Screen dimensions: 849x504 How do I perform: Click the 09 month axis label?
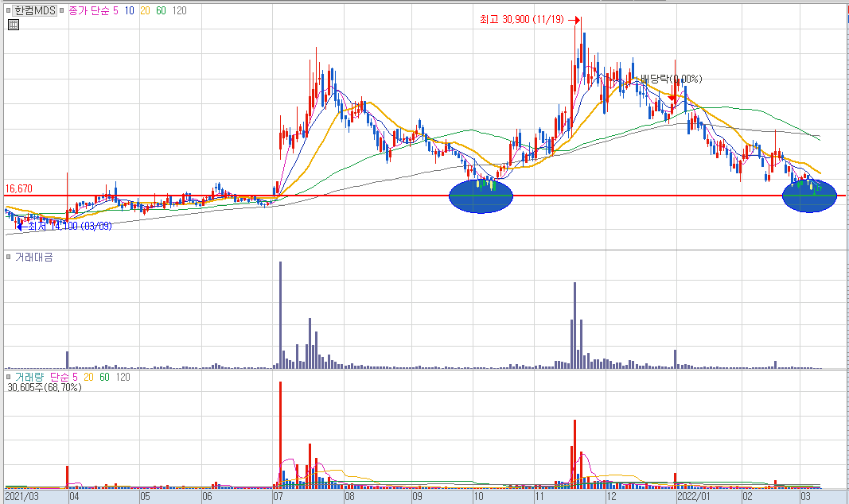pos(417,496)
